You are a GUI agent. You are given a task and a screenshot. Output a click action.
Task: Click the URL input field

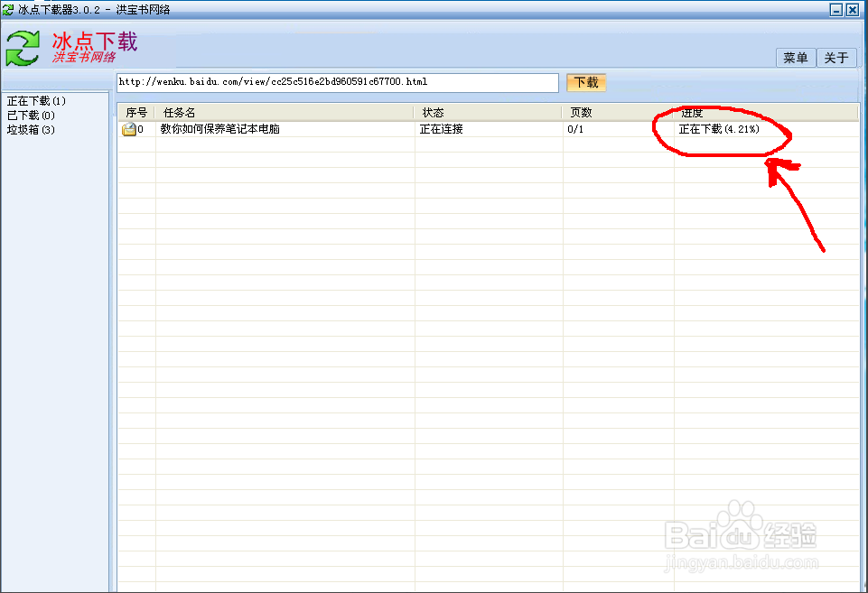[338, 82]
